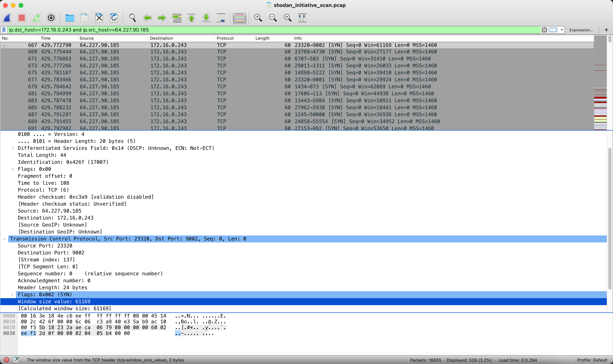Sort by the Destination column header
The height and width of the screenshot is (364, 613).
click(181, 38)
